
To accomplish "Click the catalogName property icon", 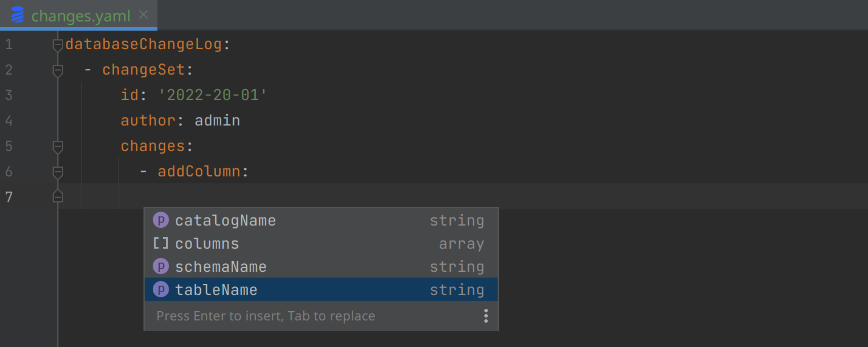I will point(160,220).
